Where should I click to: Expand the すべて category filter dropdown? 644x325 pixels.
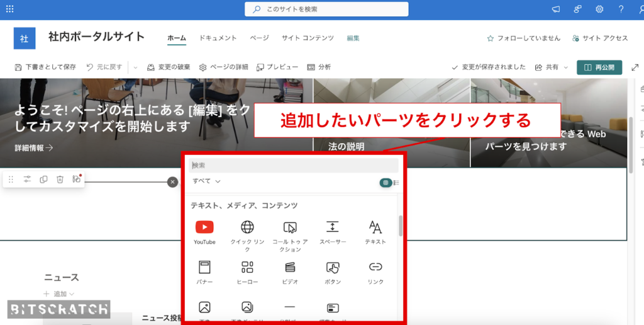pos(206,181)
